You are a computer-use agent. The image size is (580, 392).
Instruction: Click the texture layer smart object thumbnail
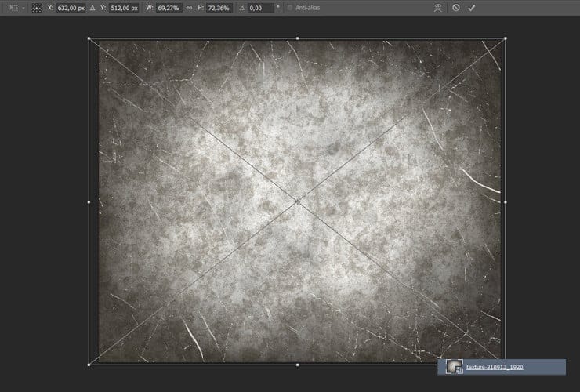tap(453, 367)
